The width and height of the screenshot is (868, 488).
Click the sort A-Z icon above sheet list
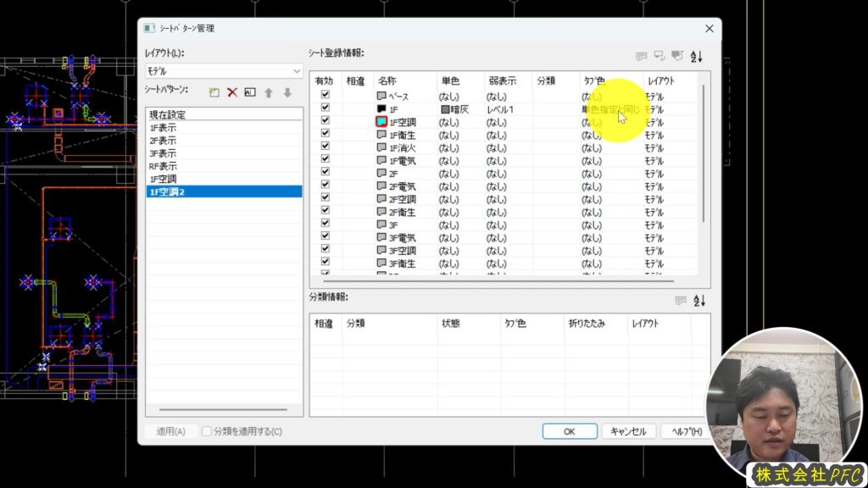pyautogui.click(x=698, y=57)
